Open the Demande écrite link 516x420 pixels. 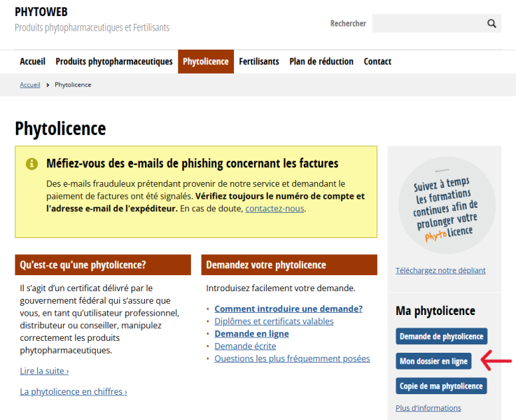245,346
